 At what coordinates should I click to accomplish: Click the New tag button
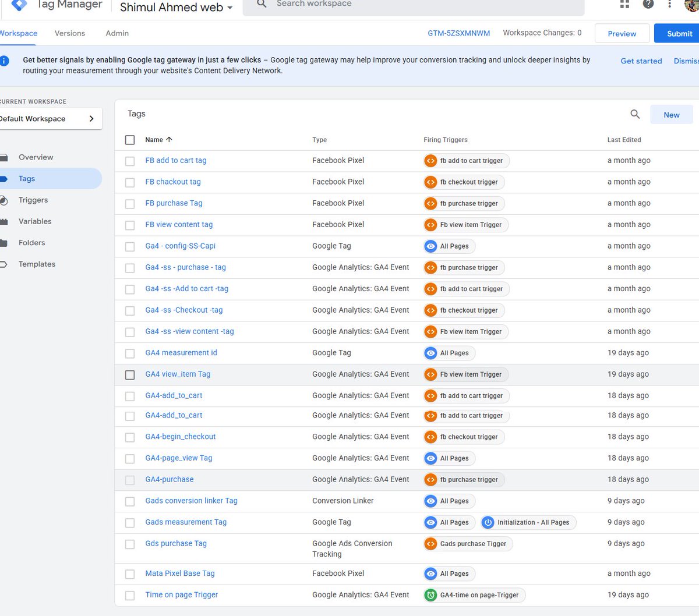(671, 115)
